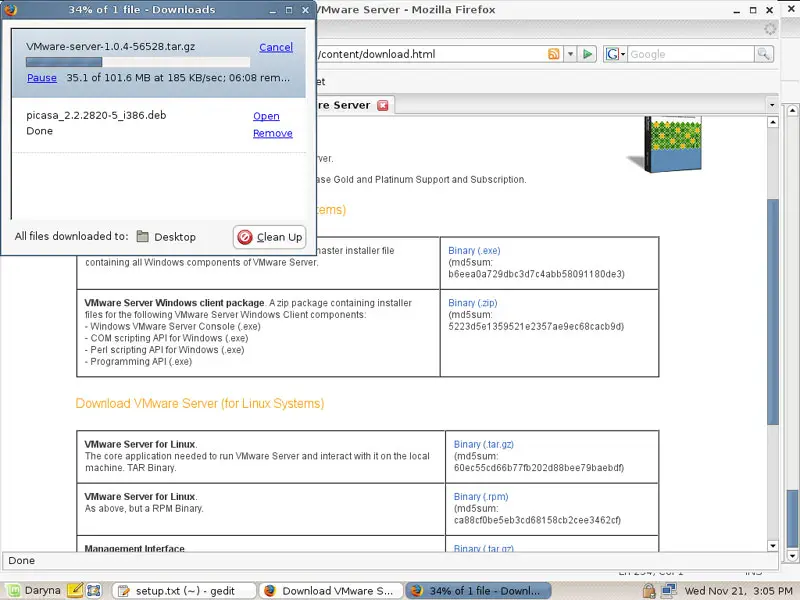This screenshot has width=800, height=600.
Task: Expand the URL history dropdown arrow
Action: point(570,54)
